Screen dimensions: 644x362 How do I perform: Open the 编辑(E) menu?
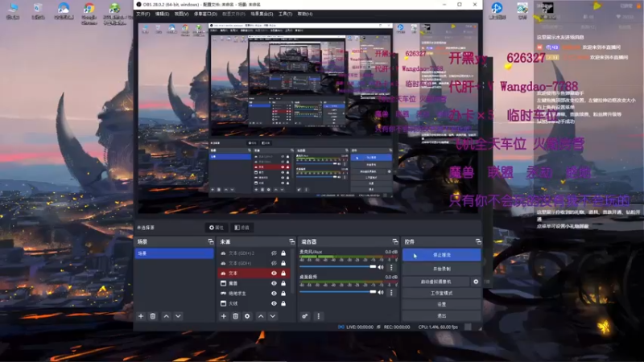coord(163,14)
